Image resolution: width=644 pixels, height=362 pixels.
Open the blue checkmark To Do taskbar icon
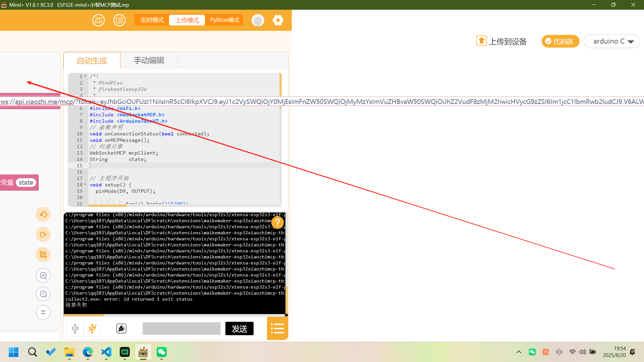click(x=51, y=352)
